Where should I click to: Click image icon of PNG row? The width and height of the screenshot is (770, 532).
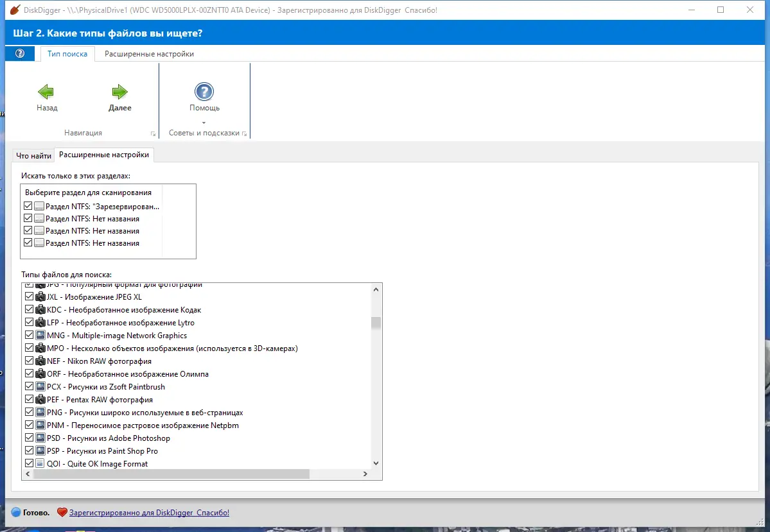point(40,412)
